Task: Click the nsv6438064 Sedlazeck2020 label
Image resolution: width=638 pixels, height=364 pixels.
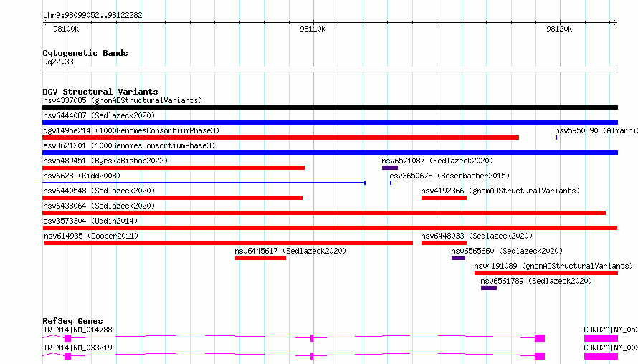Action: click(x=99, y=206)
